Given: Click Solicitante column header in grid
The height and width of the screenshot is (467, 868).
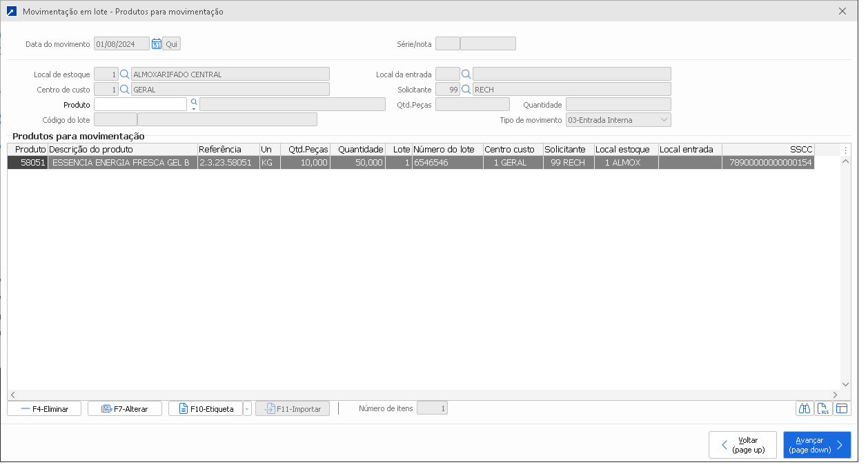Looking at the screenshot, I should [569, 150].
